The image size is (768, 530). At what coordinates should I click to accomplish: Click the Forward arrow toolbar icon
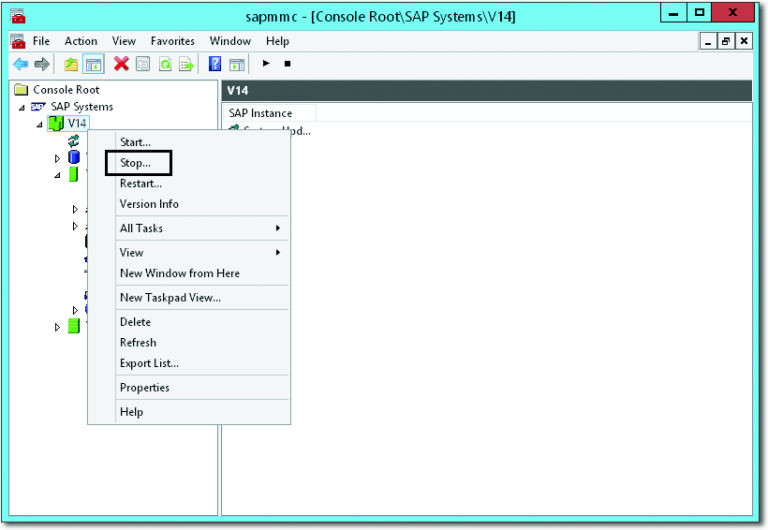point(42,64)
